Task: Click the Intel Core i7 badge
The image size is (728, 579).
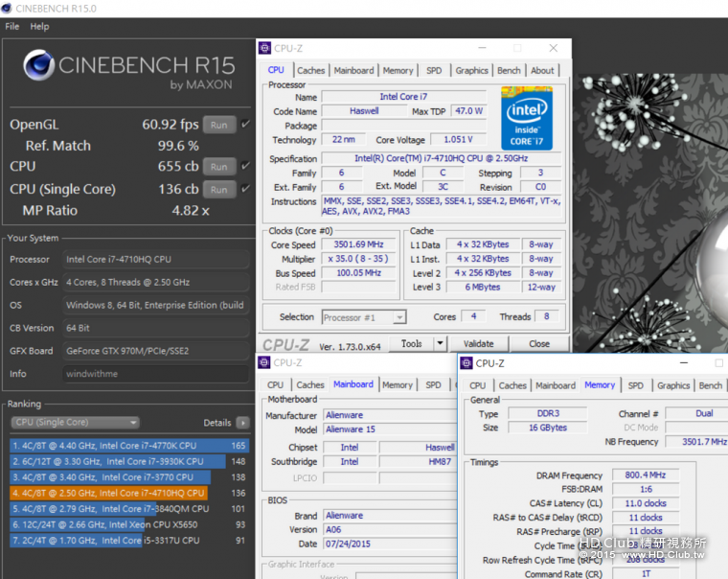Action: pos(526,117)
